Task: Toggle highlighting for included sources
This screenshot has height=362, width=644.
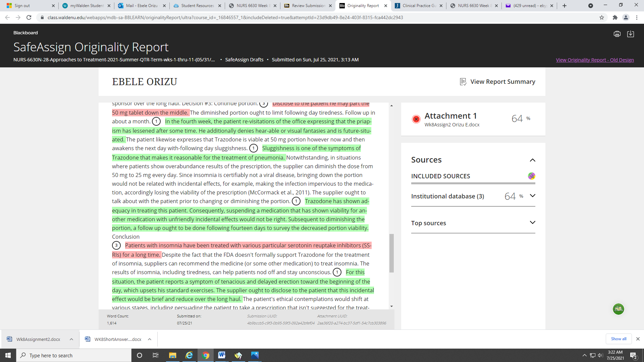Action: tap(531, 176)
